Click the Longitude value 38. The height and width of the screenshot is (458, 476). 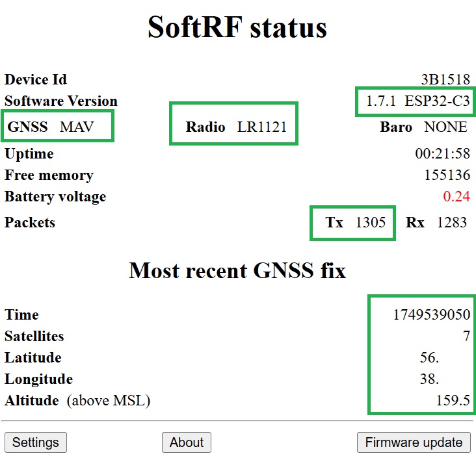click(x=430, y=379)
